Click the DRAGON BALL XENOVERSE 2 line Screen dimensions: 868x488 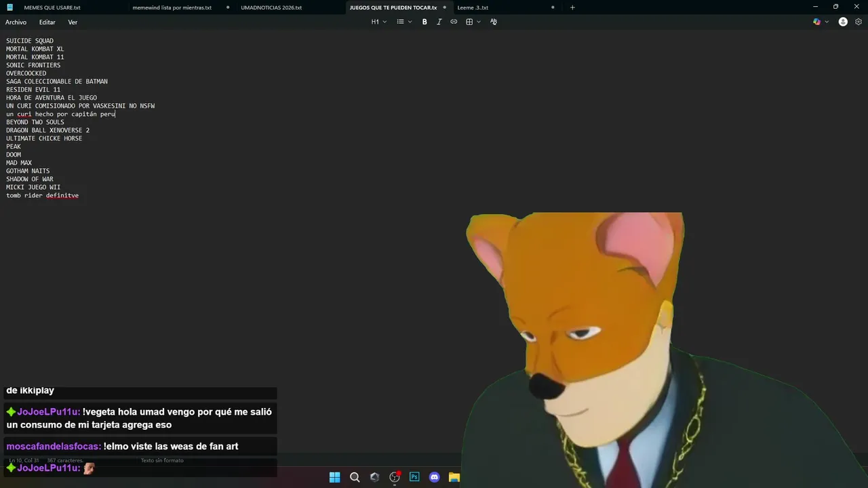pyautogui.click(x=48, y=130)
